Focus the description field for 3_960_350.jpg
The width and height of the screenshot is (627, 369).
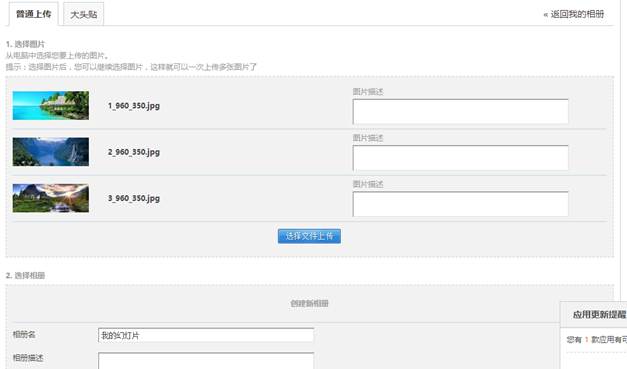pos(460,204)
